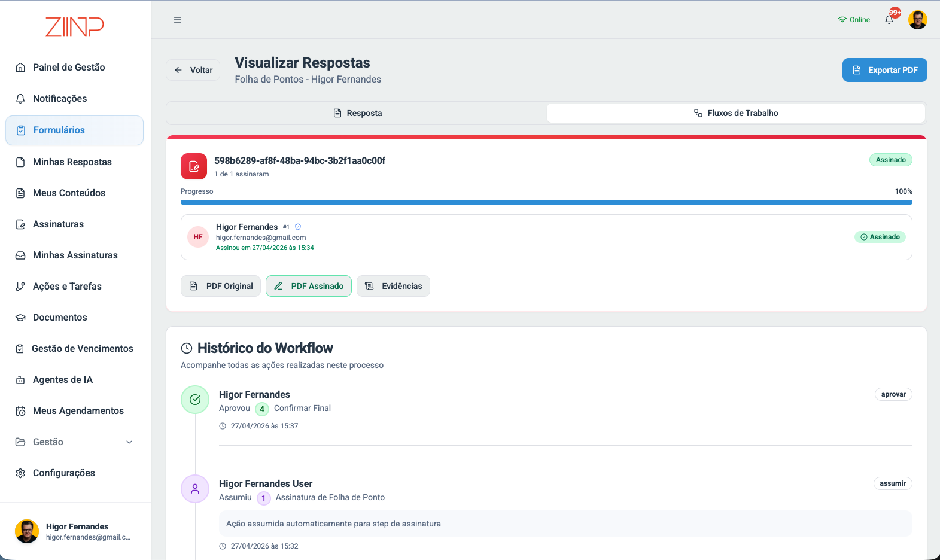Click the Online connection status indicator
The width and height of the screenshot is (940, 560).
tap(854, 20)
